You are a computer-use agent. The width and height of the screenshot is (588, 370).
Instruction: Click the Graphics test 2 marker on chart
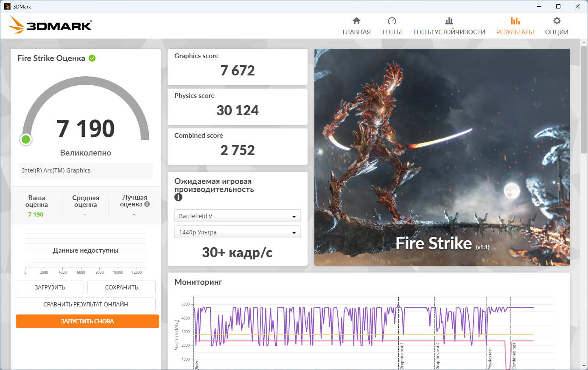[438, 355]
